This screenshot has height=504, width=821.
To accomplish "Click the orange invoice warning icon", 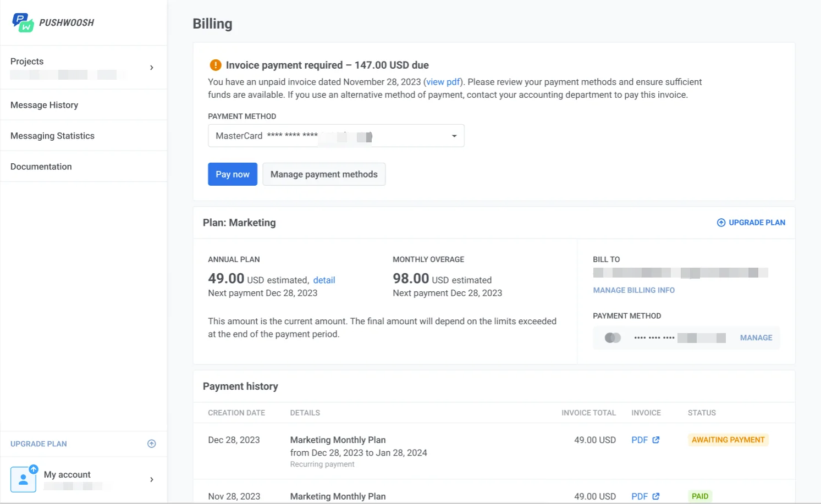I will (x=216, y=65).
